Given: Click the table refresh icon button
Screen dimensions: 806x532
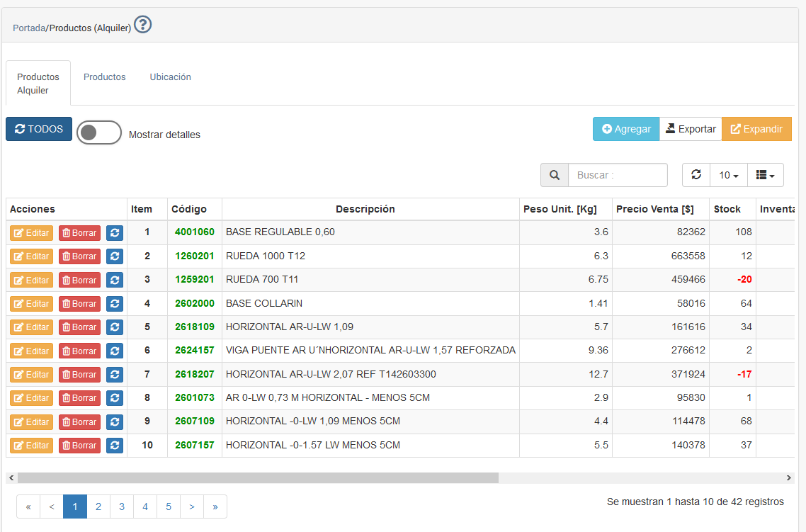Looking at the screenshot, I should (696, 175).
